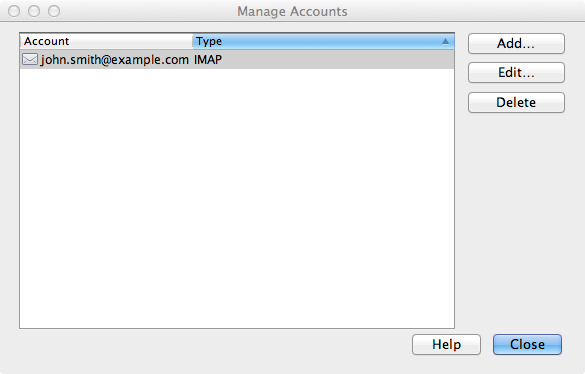Screen dimensions: 585x374
Task: Open the Add... account dialog
Action: [x=516, y=44]
